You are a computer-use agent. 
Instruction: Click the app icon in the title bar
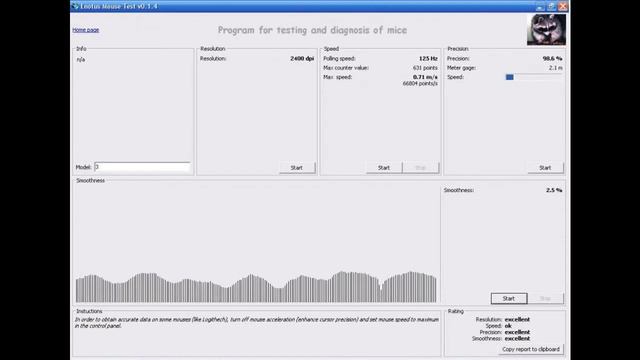click(75, 6)
